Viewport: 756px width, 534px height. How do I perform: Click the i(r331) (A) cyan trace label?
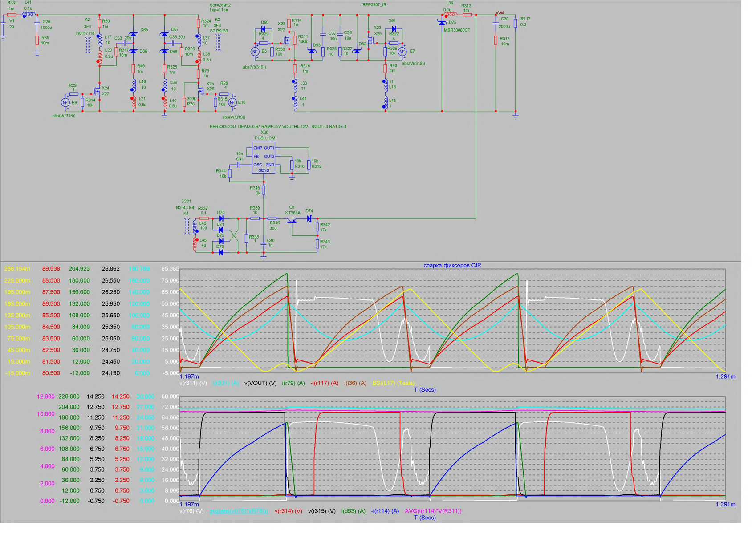pyautogui.click(x=225, y=383)
